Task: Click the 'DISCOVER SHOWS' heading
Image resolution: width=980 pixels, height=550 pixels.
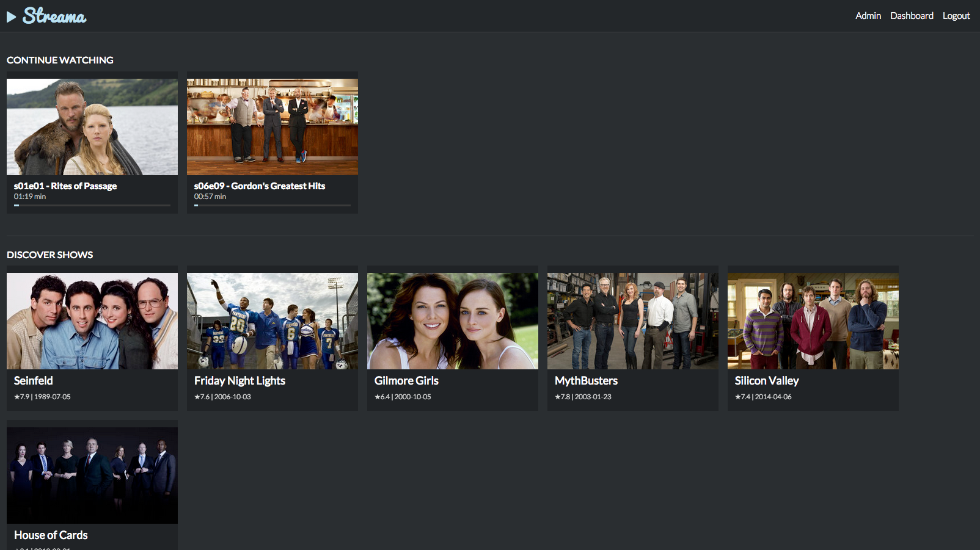Action: (x=49, y=255)
